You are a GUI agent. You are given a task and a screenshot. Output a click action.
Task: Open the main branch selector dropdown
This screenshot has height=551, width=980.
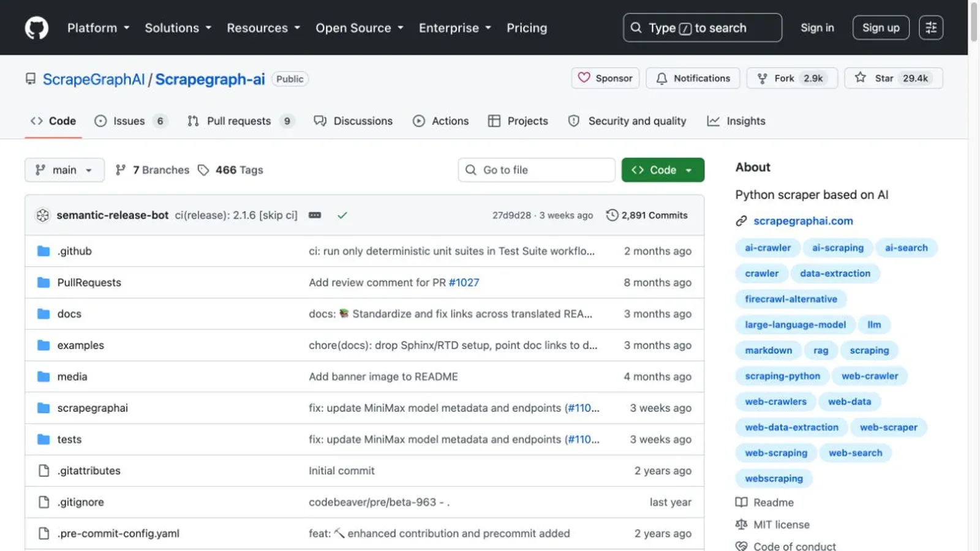point(64,170)
